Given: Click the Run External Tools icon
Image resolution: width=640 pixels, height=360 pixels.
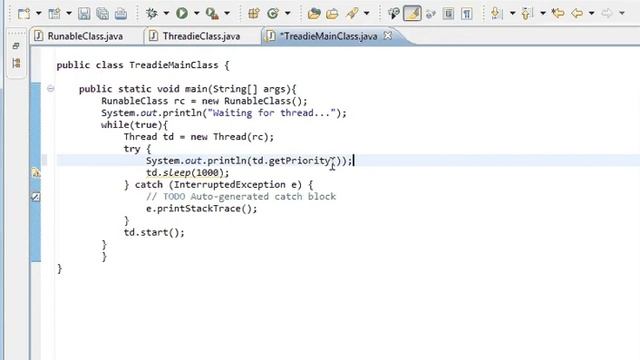Looking at the screenshot, I should point(212,13).
